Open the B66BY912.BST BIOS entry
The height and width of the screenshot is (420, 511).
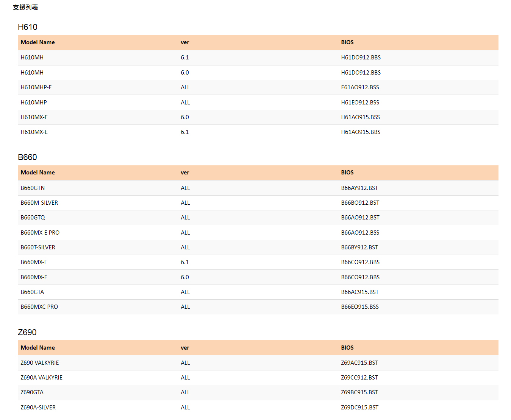(x=359, y=247)
